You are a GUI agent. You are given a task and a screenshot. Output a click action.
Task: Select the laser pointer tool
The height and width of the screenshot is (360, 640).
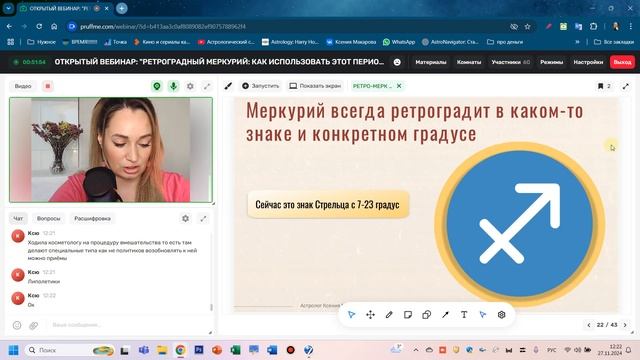tap(483, 315)
